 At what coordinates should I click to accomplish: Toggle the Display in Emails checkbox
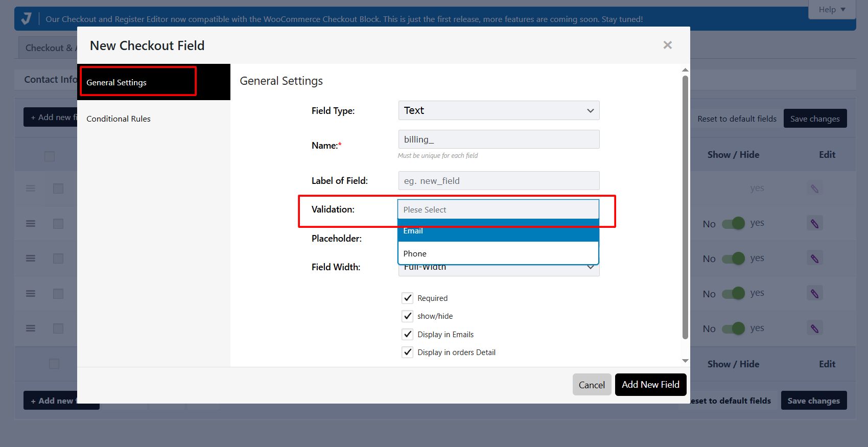coord(407,335)
